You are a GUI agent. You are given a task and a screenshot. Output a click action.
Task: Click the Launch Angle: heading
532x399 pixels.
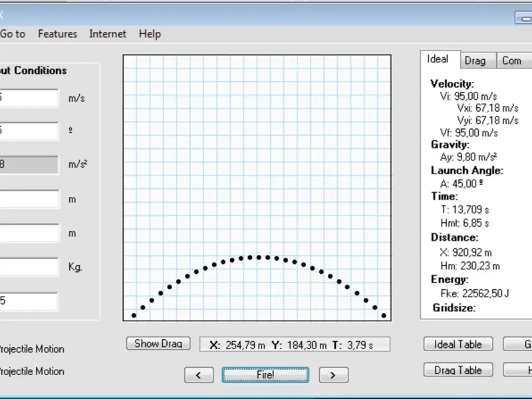point(467,171)
